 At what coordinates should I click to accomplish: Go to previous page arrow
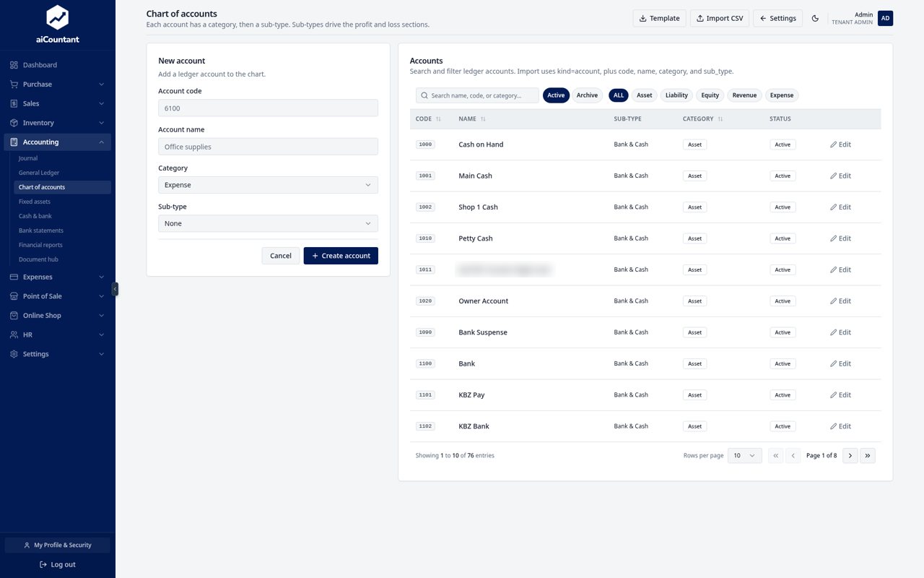pyautogui.click(x=793, y=456)
